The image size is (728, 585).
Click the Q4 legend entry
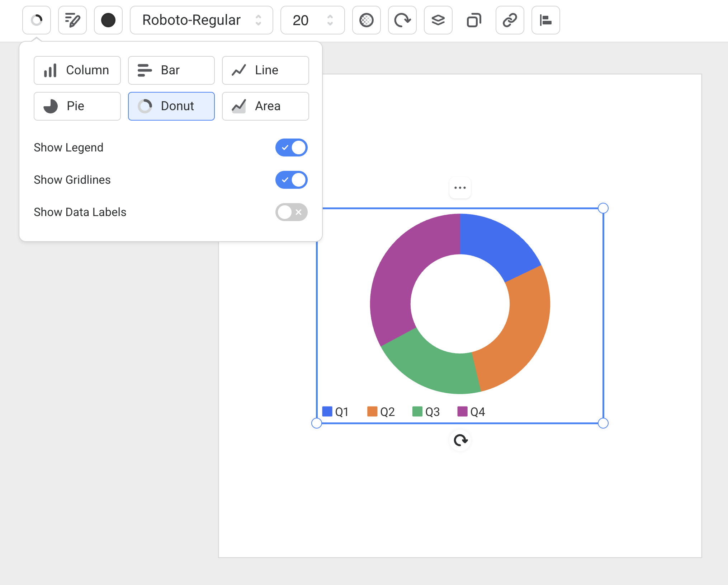[x=471, y=412]
